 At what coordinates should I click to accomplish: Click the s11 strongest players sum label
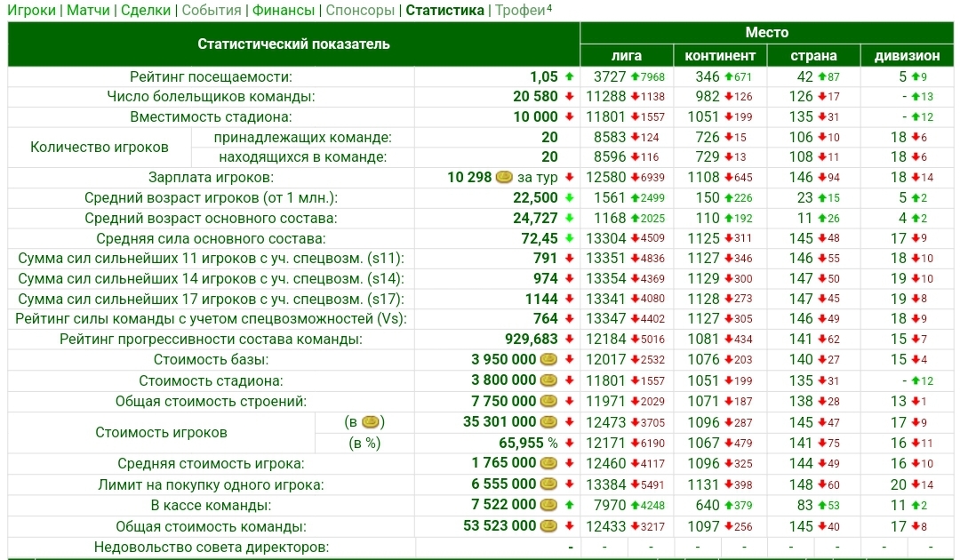(211, 259)
